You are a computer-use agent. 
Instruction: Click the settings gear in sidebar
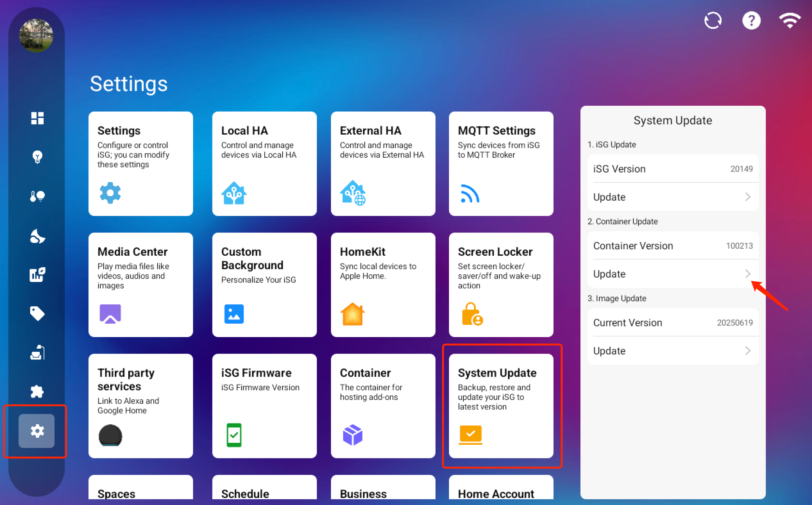click(x=37, y=431)
